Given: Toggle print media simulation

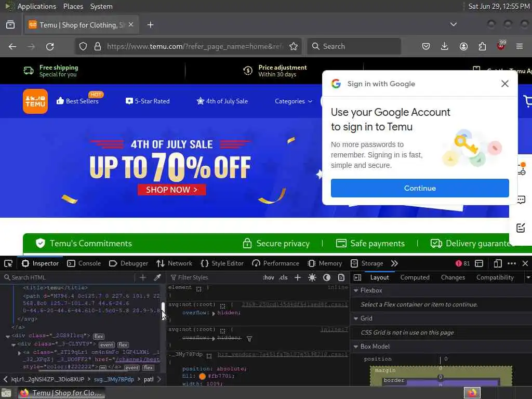Looking at the screenshot, I should point(341,277).
